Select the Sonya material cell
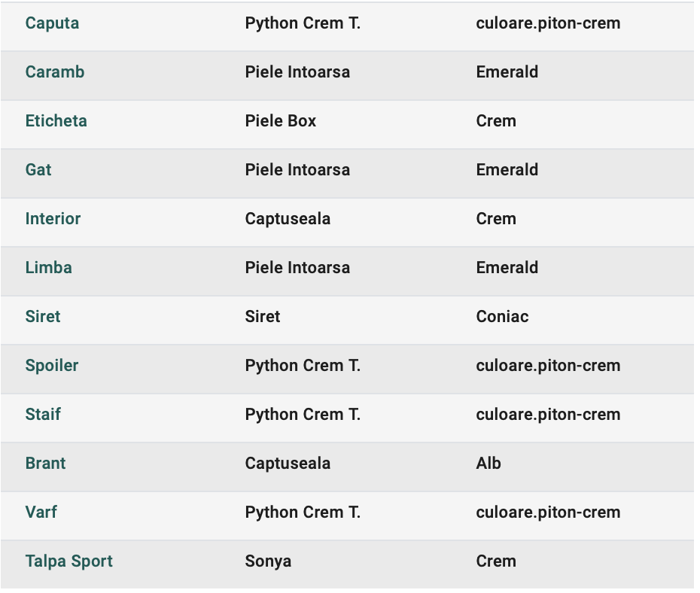Screen dimensions: 700x593 (268, 561)
